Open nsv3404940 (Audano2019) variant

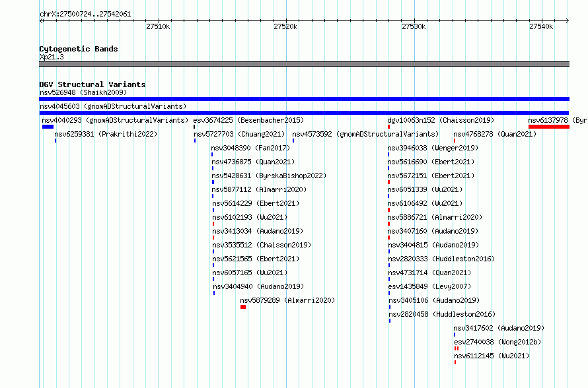[258, 286]
